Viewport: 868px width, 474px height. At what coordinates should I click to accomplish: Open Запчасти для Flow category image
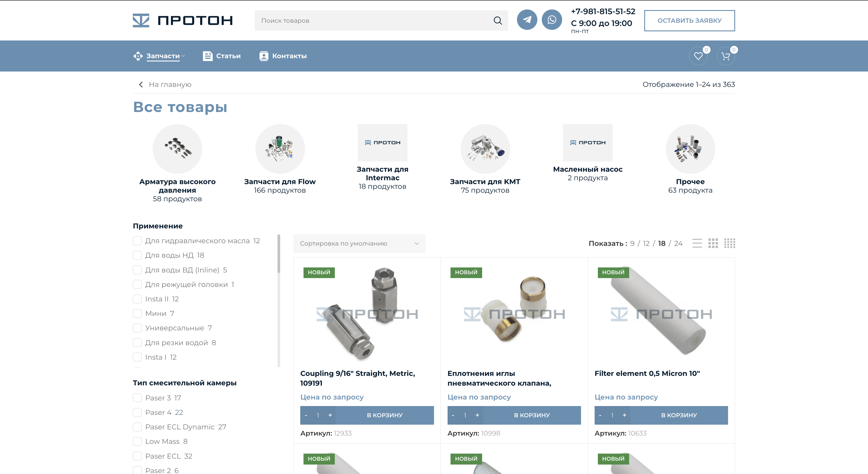pos(280,149)
